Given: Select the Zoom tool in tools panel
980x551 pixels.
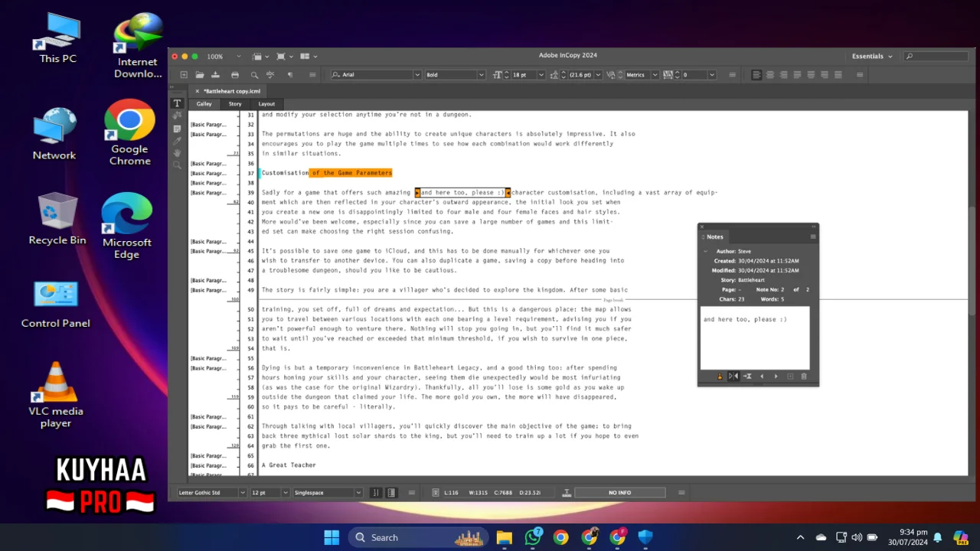Looking at the screenshot, I should pos(177,165).
